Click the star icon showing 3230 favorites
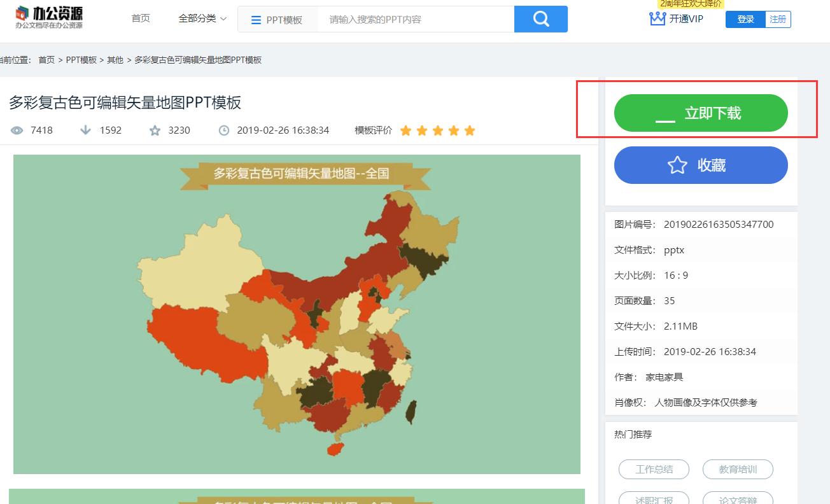This screenshot has width=830, height=504. coord(154,130)
